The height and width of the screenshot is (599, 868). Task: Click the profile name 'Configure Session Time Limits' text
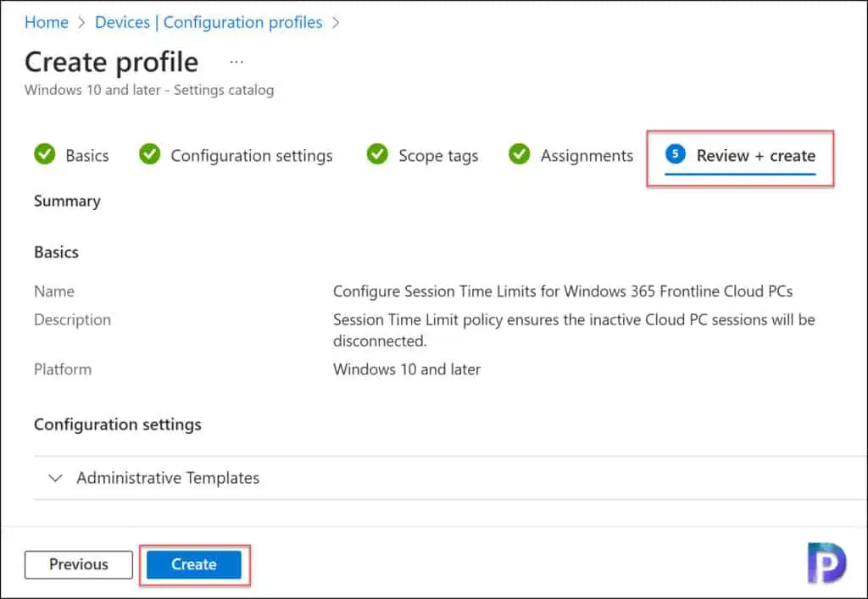(563, 291)
